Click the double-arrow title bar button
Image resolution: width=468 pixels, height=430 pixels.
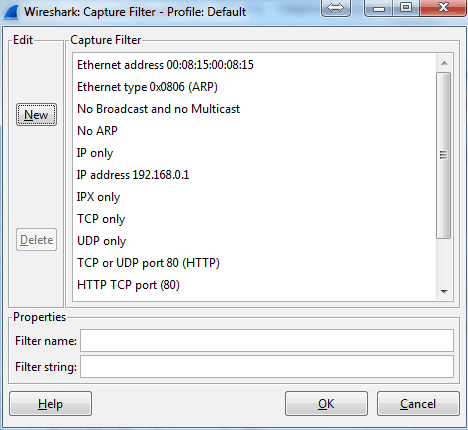pyautogui.click(x=336, y=8)
